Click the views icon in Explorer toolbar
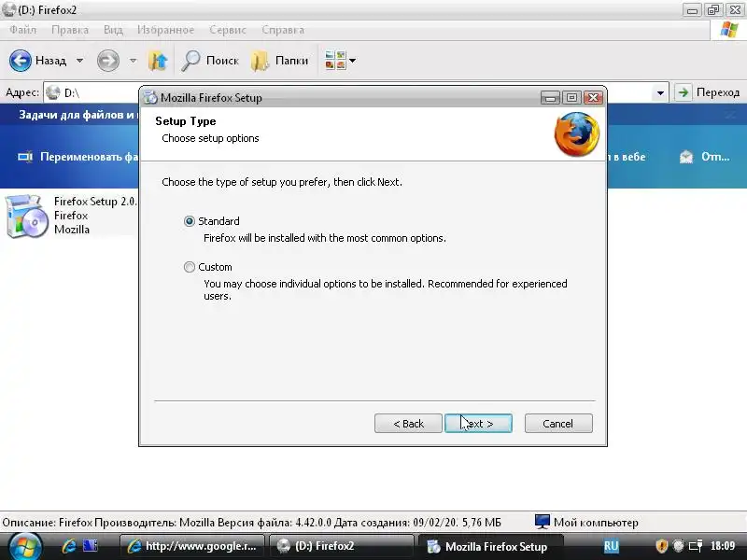The height and width of the screenshot is (560, 747). pyautogui.click(x=335, y=61)
